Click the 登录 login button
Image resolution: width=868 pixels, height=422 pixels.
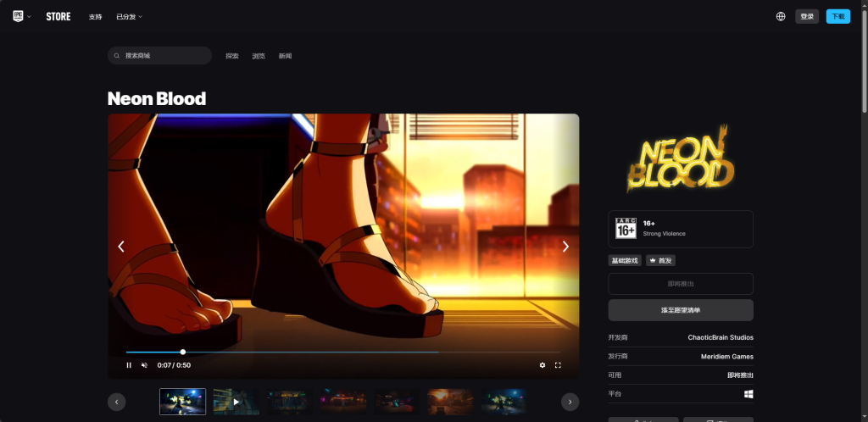(x=807, y=17)
